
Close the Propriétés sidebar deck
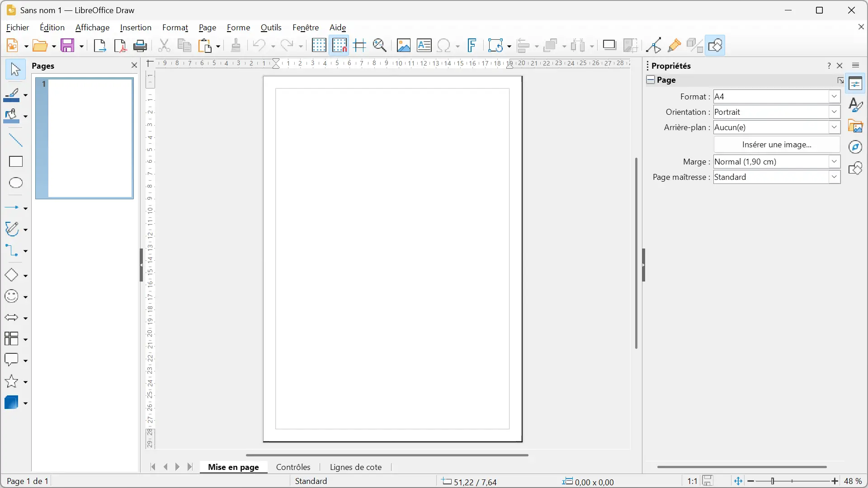(840, 66)
